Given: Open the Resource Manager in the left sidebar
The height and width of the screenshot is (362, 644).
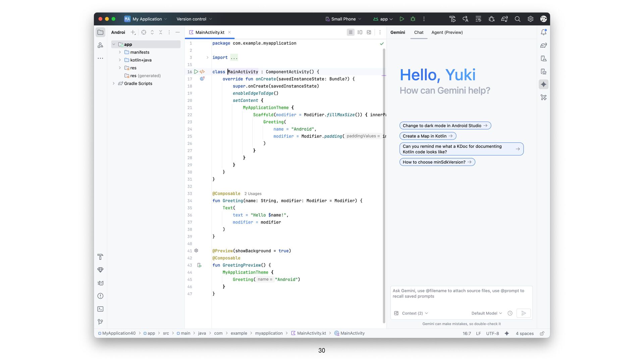Looking at the screenshot, I should [x=100, y=45].
